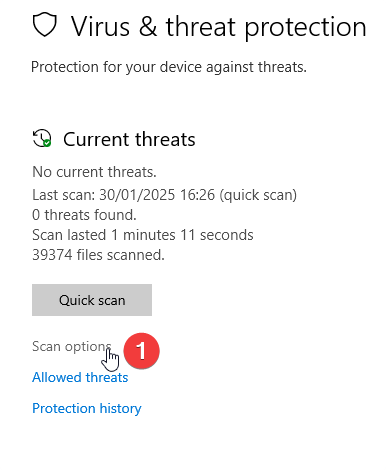The width and height of the screenshot is (386, 470).
Task: Click the '(quick scan)' scan type text
Action: pyautogui.click(x=258, y=195)
